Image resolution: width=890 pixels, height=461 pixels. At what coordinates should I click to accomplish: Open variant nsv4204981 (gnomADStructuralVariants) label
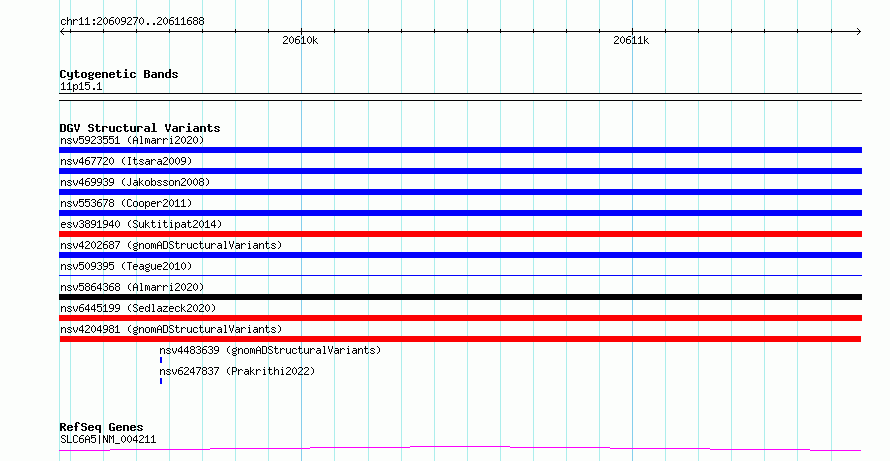pyautogui.click(x=171, y=329)
